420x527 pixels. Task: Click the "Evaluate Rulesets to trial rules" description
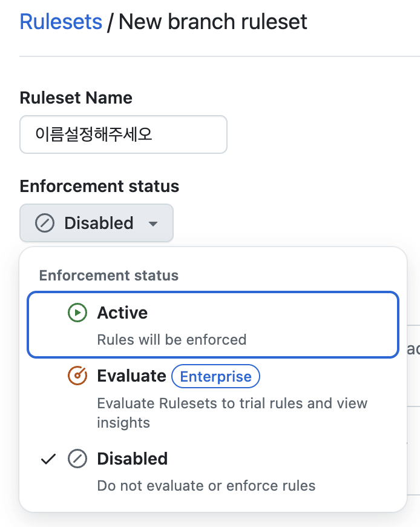pyautogui.click(x=232, y=403)
